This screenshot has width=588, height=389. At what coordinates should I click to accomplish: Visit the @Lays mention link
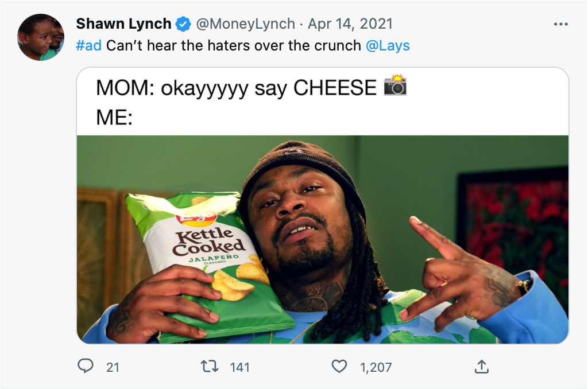[388, 46]
